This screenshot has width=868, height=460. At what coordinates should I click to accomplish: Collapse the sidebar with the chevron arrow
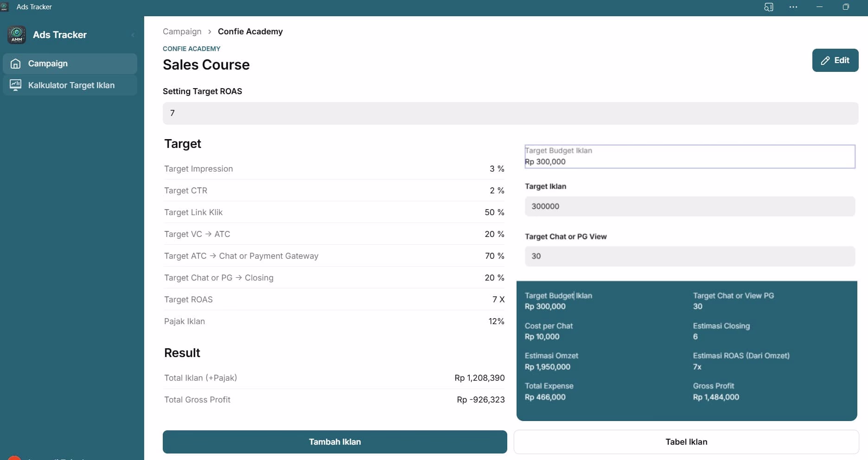[x=133, y=35]
